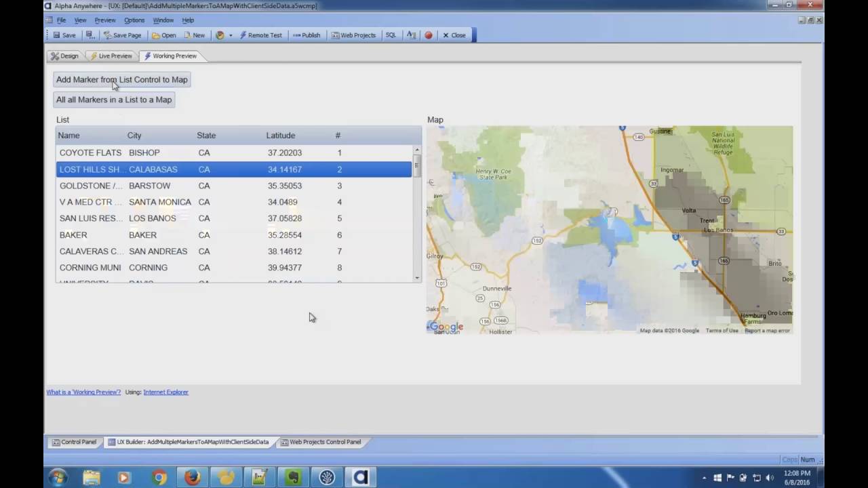Click the Google logo on the map

pyautogui.click(x=447, y=327)
